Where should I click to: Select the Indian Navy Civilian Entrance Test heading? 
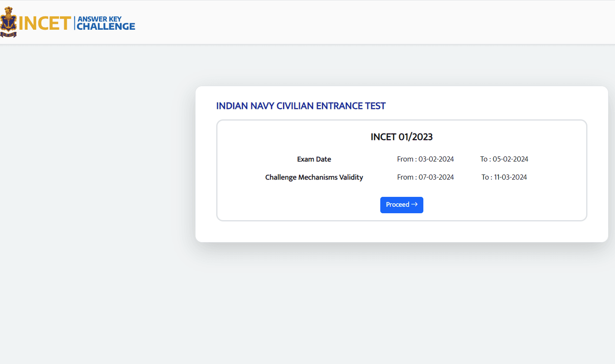pos(301,106)
